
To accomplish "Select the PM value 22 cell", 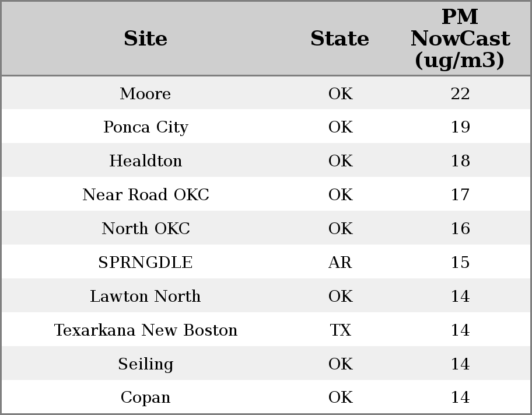I will point(460,93).
